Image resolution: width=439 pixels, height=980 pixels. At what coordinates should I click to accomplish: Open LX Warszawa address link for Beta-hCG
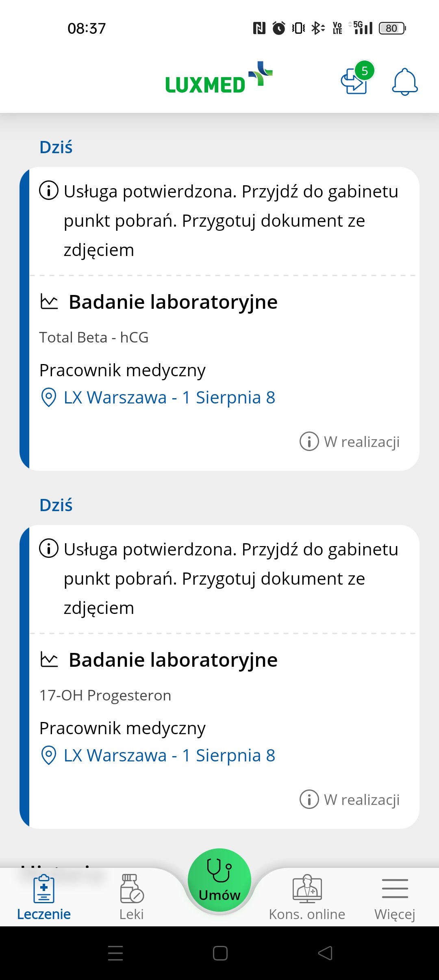[169, 397]
